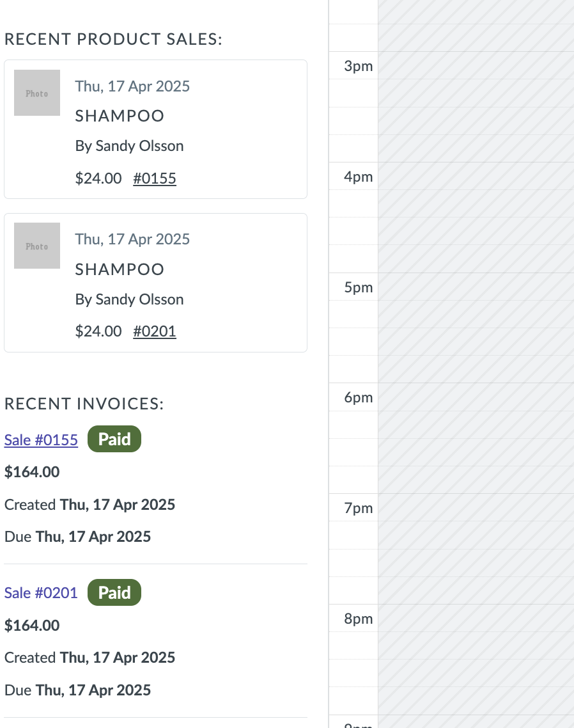
Task: Select the second SHAMPOO product card
Action: click(155, 282)
